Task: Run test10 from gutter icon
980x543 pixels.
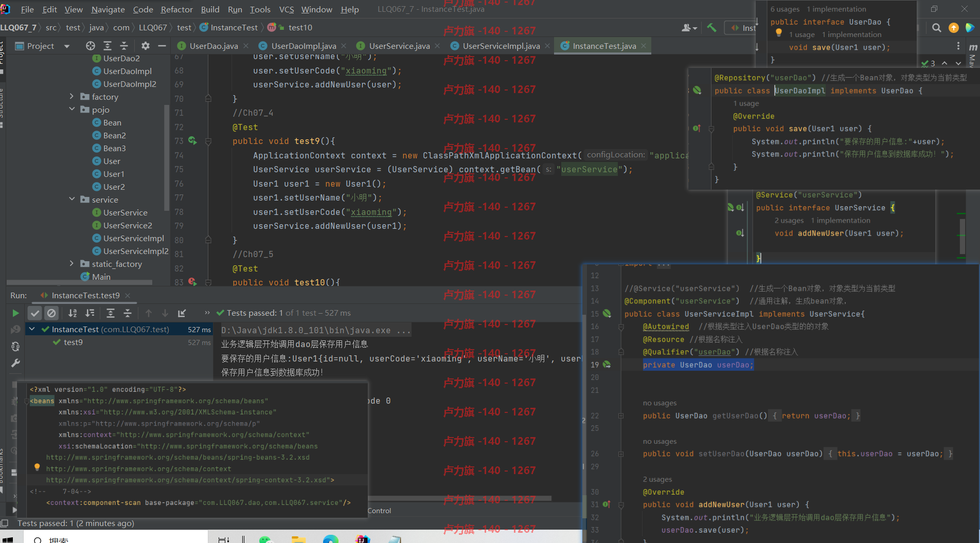Action: tap(192, 282)
